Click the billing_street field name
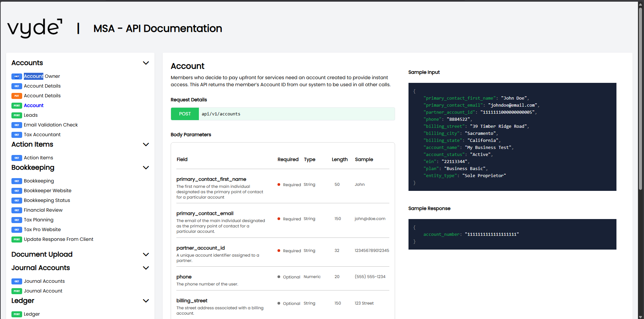Viewport: 644px width, 319px height. click(x=192, y=301)
